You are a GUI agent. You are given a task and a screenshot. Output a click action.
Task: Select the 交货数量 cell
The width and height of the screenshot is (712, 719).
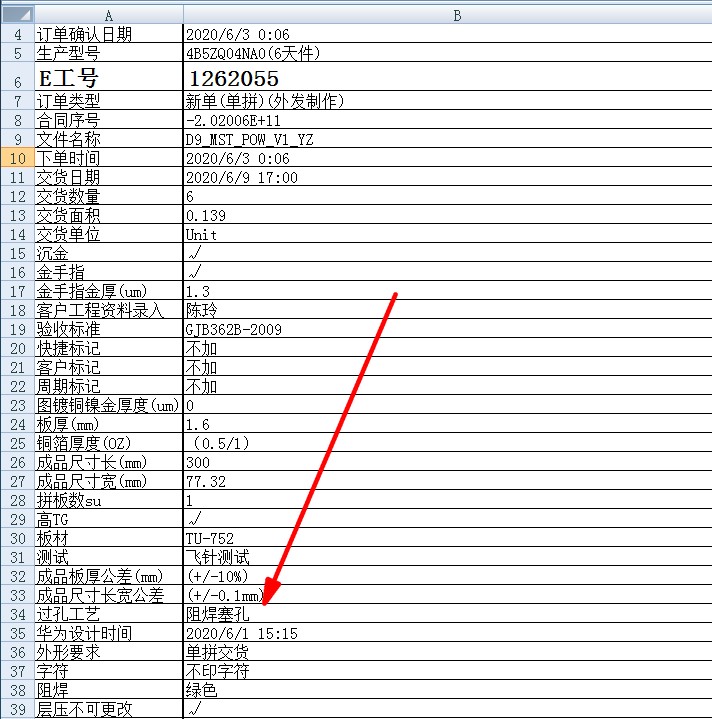pos(109,196)
